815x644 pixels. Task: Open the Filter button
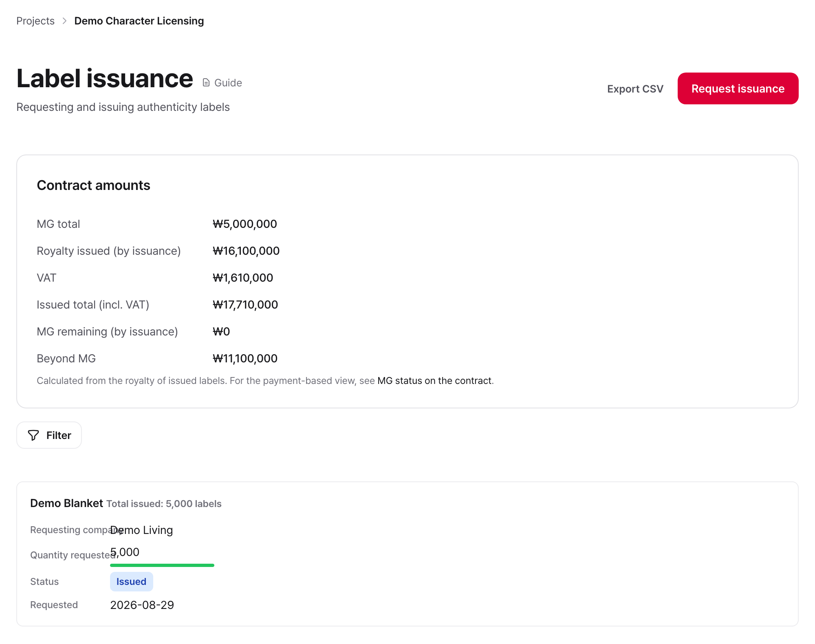(x=49, y=435)
